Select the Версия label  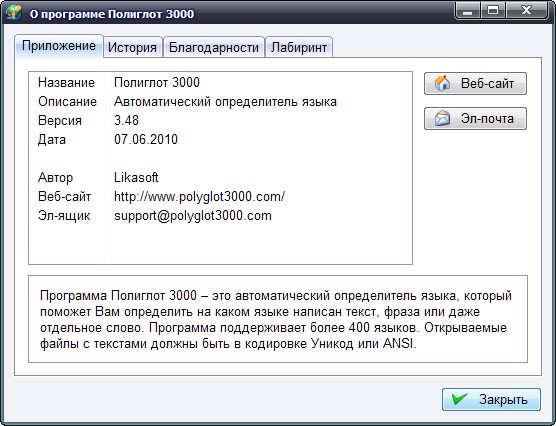[60, 121]
